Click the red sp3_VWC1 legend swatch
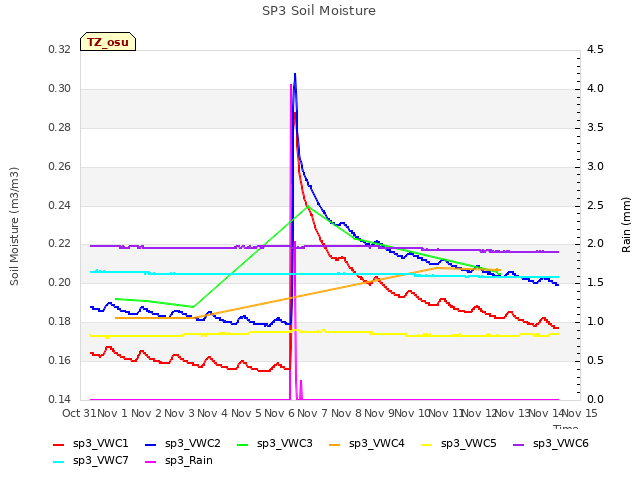640x480 pixels. 59,444
